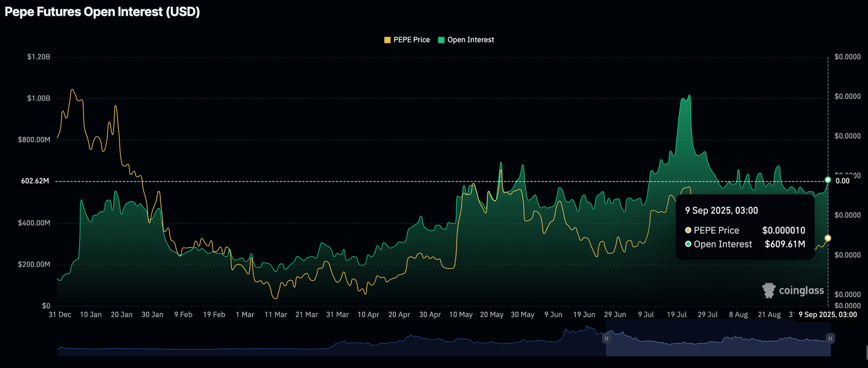The height and width of the screenshot is (368, 868).
Task: Select the green Open Interest endpoint marker
Action: (x=828, y=180)
